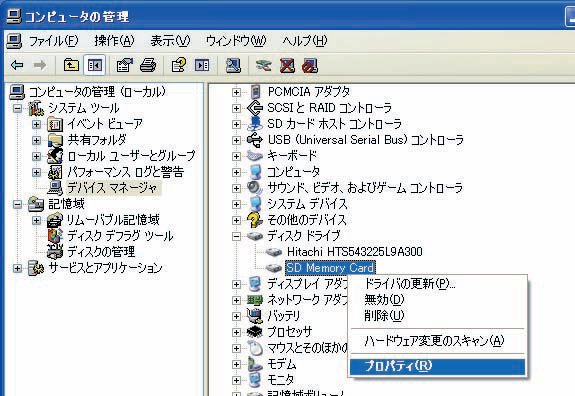Screen dimensions: 575x396
Task: Collapse the システム ツール node
Action: [x=17, y=108]
